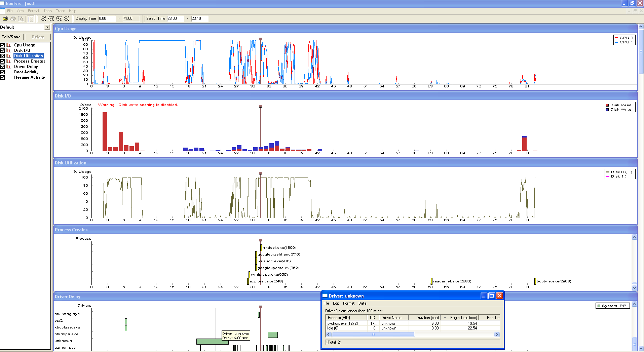Click the red Disk Read legend swatch
The height and width of the screenshot is (352, 644).
point(607,105)
